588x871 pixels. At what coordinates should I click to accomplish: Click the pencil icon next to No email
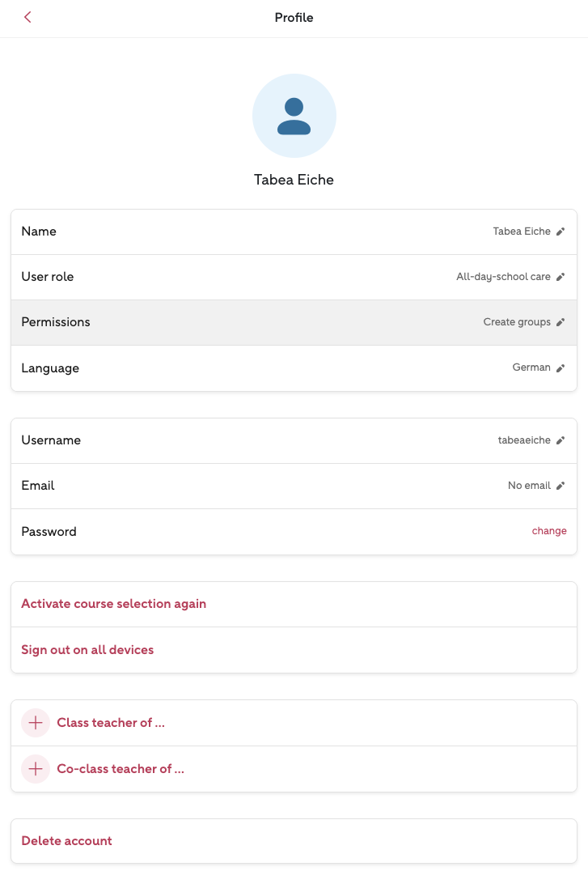tap(561, 486)
